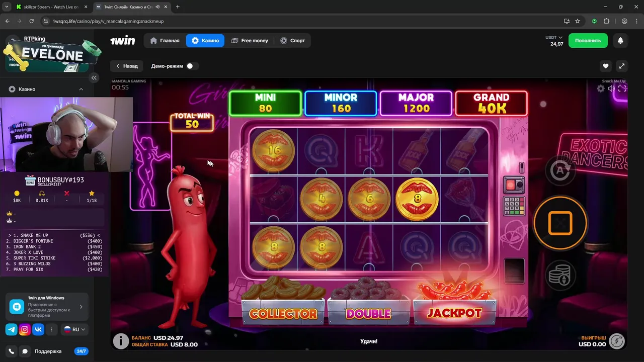Open browser extensions puzzle icon
The image size is (644, 362).
point(606,21)
